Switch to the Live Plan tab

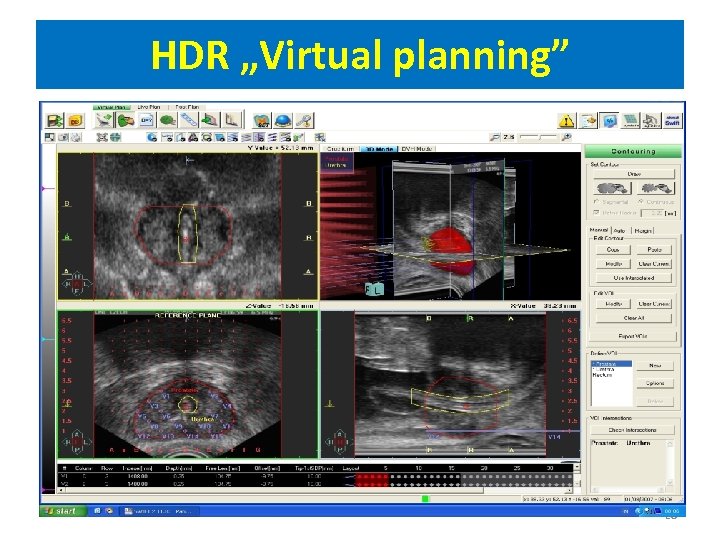click(149, 107)
